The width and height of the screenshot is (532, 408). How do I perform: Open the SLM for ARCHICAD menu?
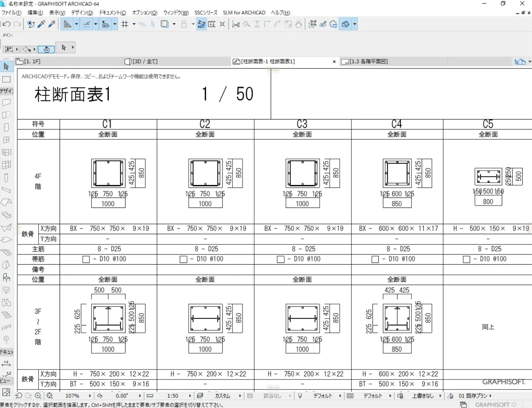coord(244,13)
